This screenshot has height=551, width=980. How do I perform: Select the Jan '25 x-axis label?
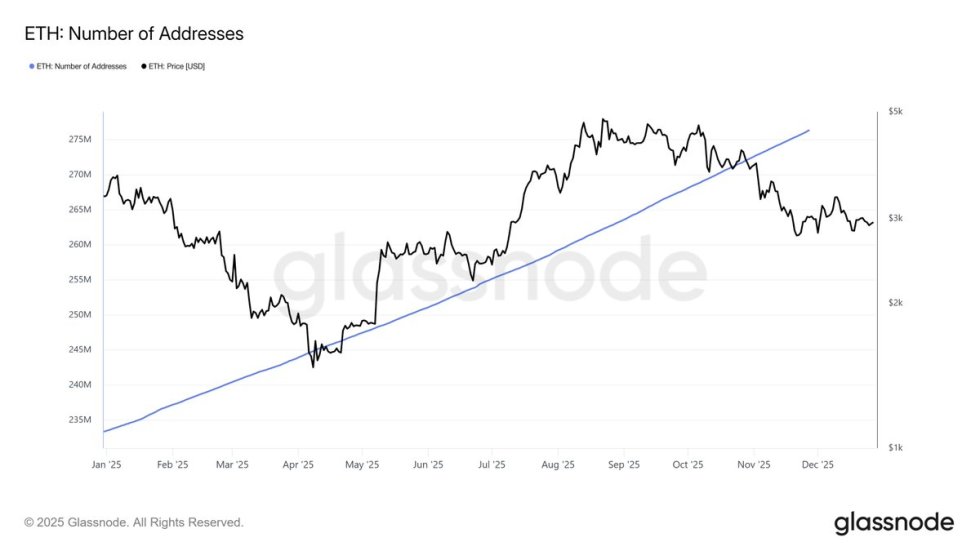click(x=106, y=465)
